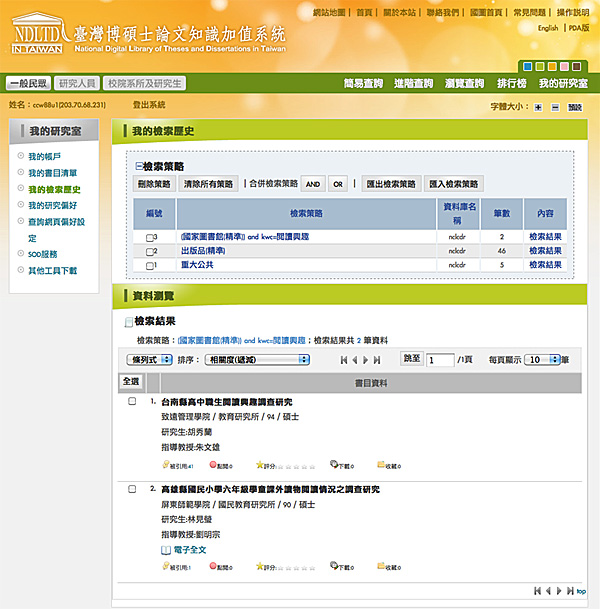Open 進階查詢 in the green navigation bar

(x=413, y=83)
